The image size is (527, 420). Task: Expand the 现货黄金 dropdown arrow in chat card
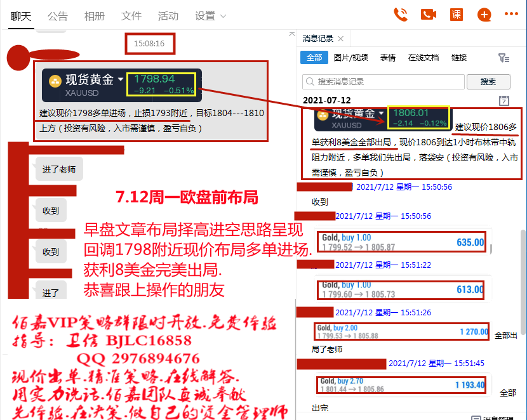tap(121, 80)
